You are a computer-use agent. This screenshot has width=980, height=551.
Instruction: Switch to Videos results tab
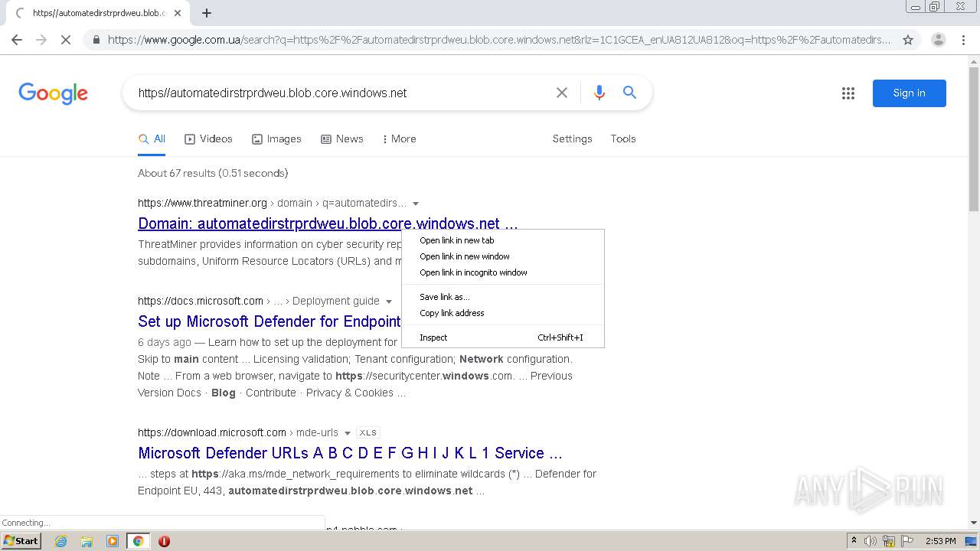point(208,139)
